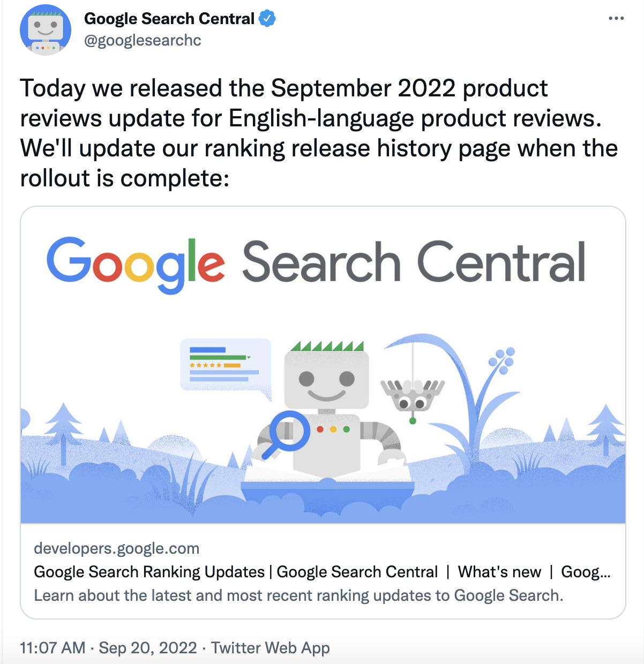Click the Sep 20, 2022 date

point(148,648)
